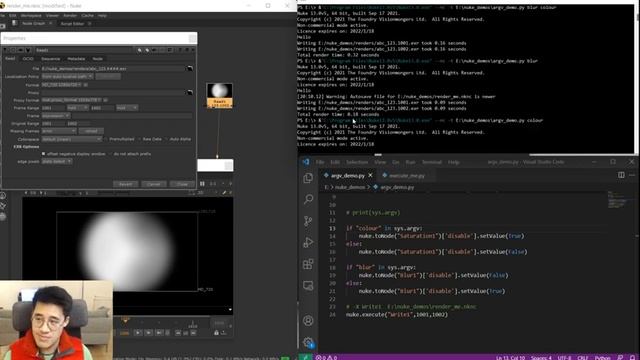Switch to the Sequence tab in Read1 properties
This screenshot has width=640, height=360.
[x=51, y=59]
